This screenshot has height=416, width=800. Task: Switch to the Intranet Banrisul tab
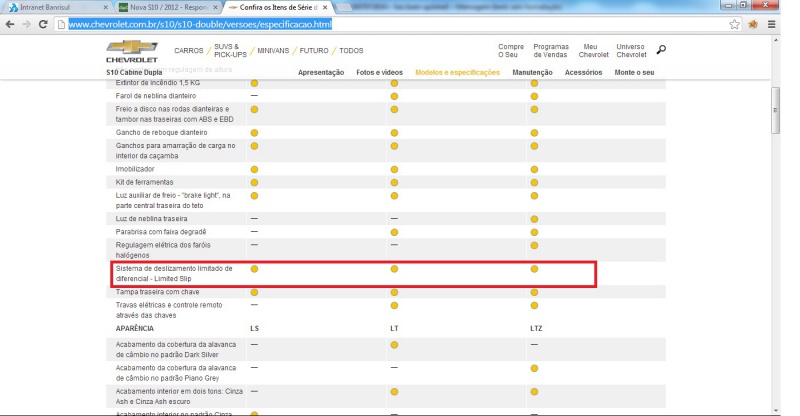57,8
